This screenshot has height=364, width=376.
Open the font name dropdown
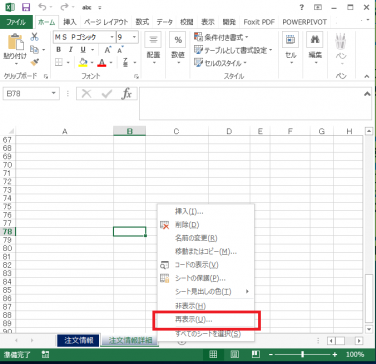112,37
